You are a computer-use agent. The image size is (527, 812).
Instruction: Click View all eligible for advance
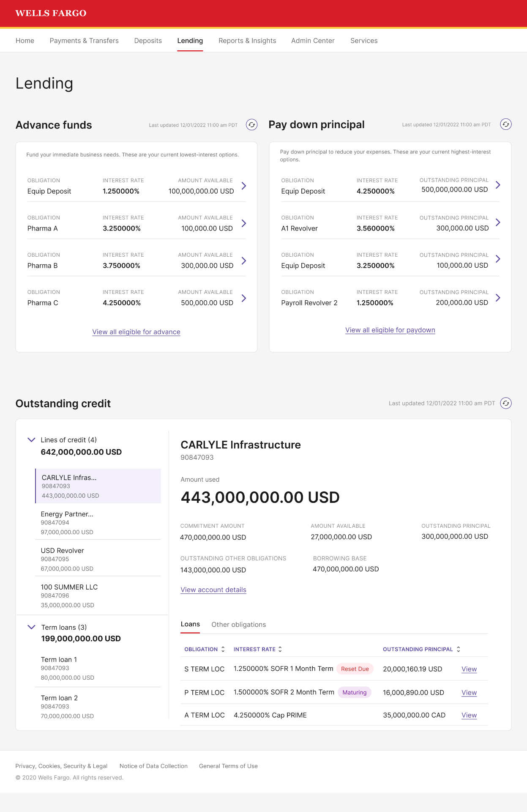pos(136,332)
